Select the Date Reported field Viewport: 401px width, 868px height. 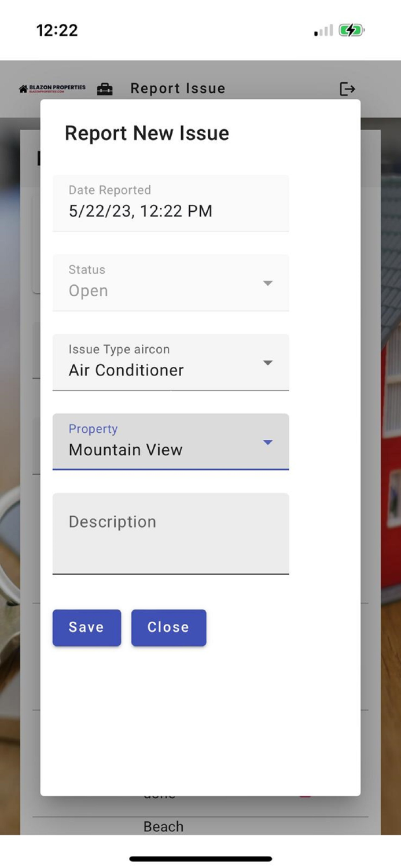[x=170, y=203]
